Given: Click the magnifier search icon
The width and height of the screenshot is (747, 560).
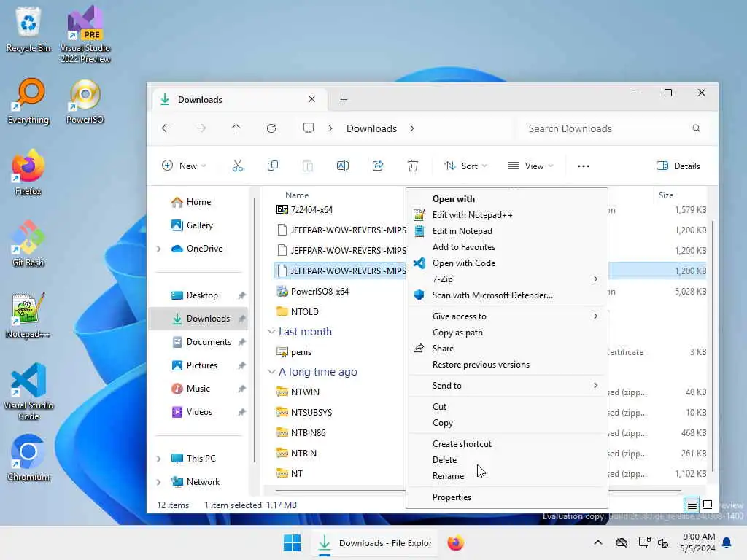Looking at the screenshot, I should tap(697, 128).
